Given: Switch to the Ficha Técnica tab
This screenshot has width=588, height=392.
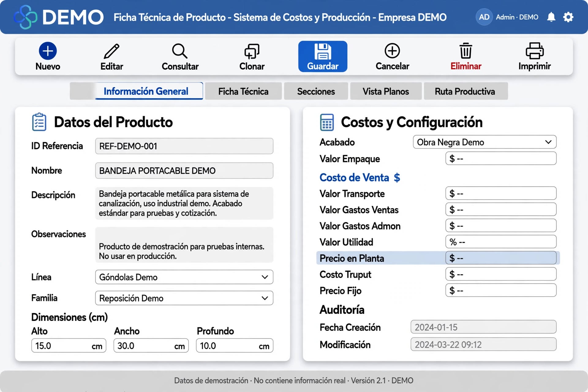Looking at the screenshot, I should 243,91.
